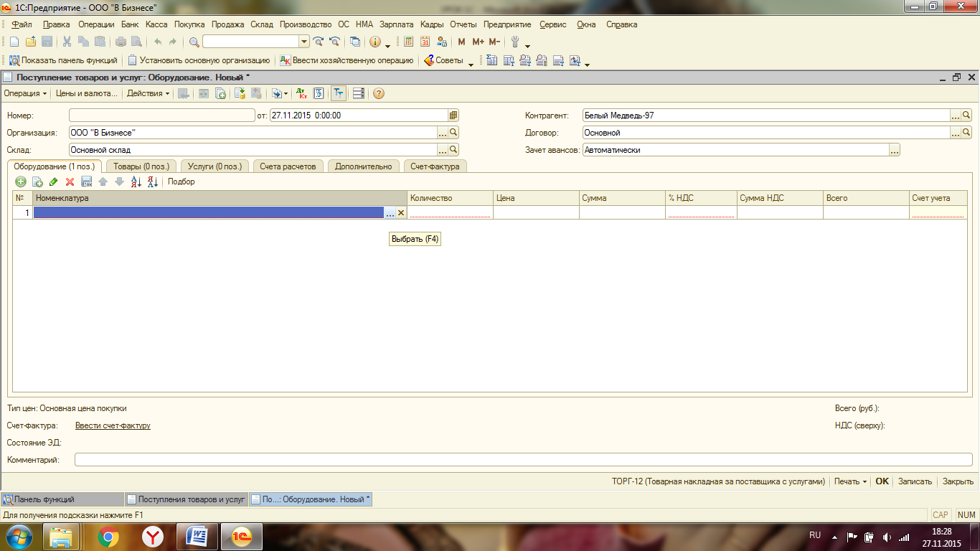Open Google Chrome from the taskbar
980x551 pixels.
(x=108, y=537)
